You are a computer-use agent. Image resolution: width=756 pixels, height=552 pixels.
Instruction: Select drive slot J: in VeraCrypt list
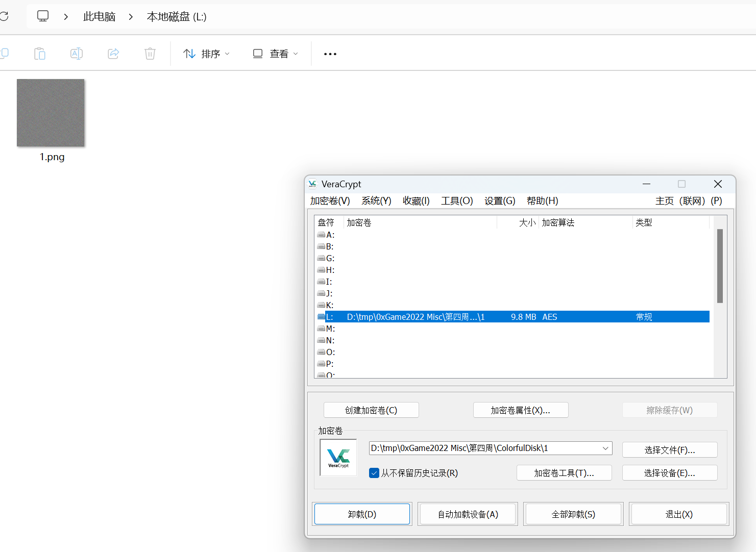[x=325, y=293]
